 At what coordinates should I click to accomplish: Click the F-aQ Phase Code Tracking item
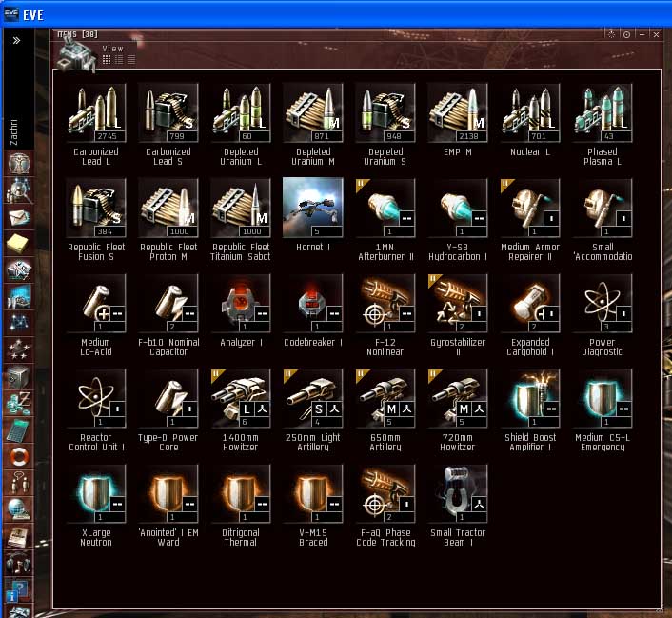pos(385,493)
